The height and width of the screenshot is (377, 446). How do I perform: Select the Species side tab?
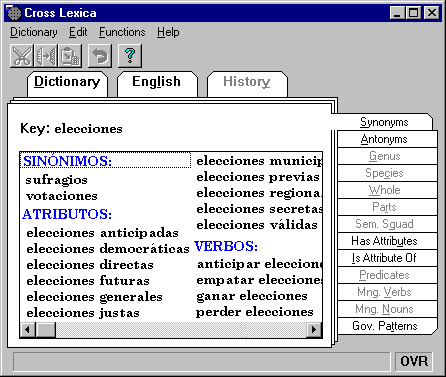coord(387,173)
